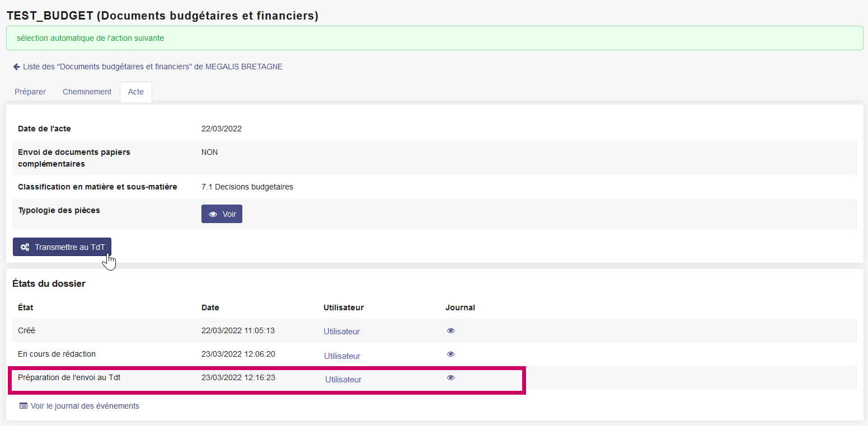Go back to Documents budgétaires et financiers list
The width and height of the screenshot is (868, 426).
(x=152, y=67)
